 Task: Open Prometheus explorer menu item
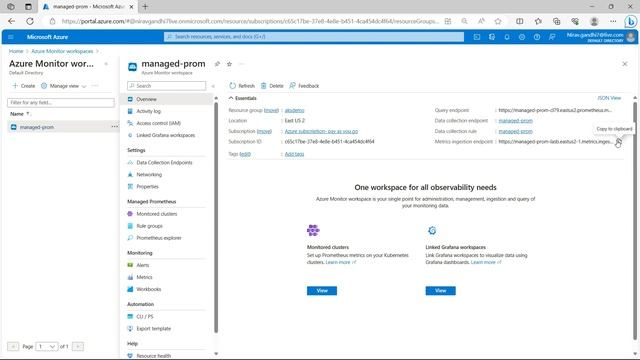159,238
